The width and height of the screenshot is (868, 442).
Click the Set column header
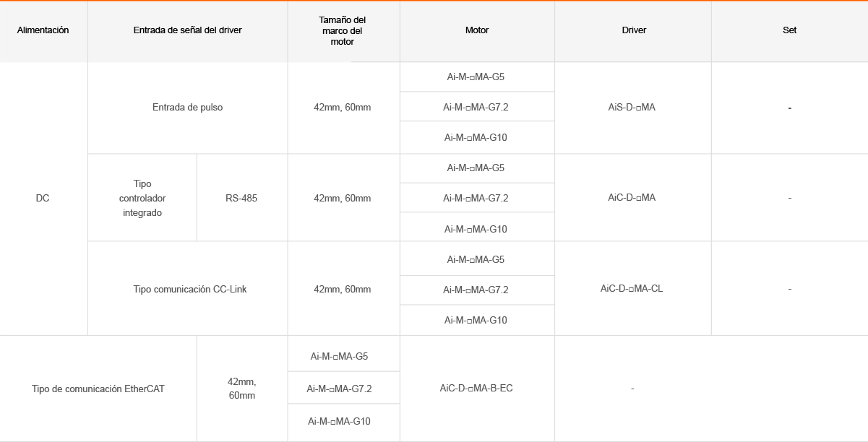(790, 30)
